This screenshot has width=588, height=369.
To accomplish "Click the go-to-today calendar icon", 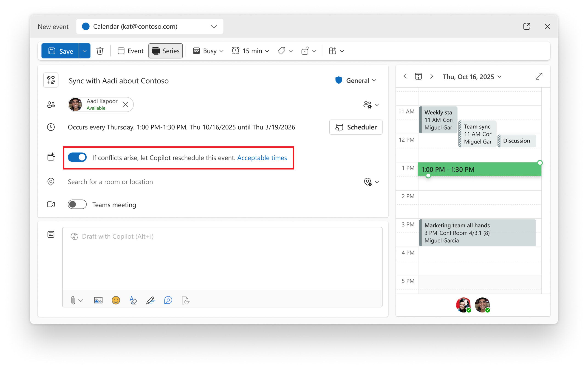I will click(x=418, y=77).
